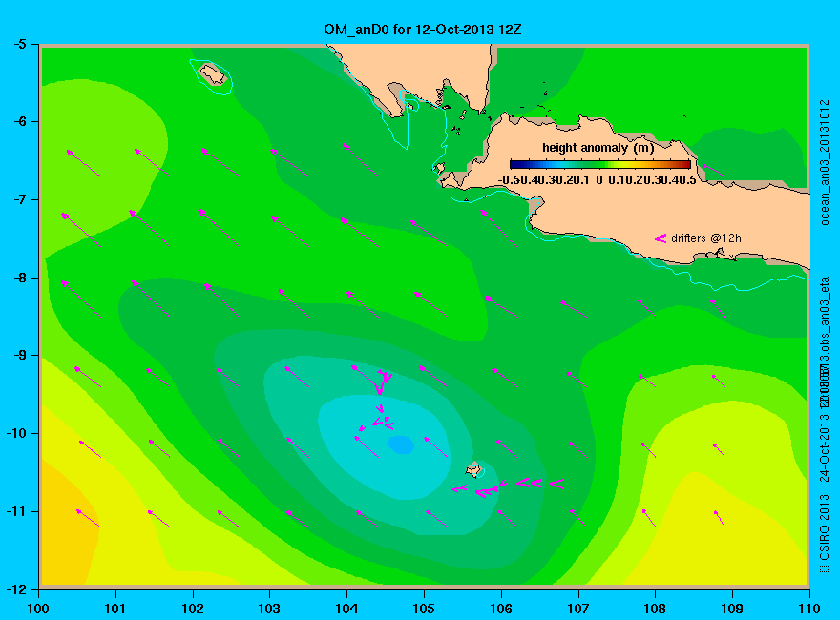Viewport: 840px width, 620px height.
Task: Click the vertical '24-Oct-2013' date text
Action: pyautogui.click(x=825, y=446)
